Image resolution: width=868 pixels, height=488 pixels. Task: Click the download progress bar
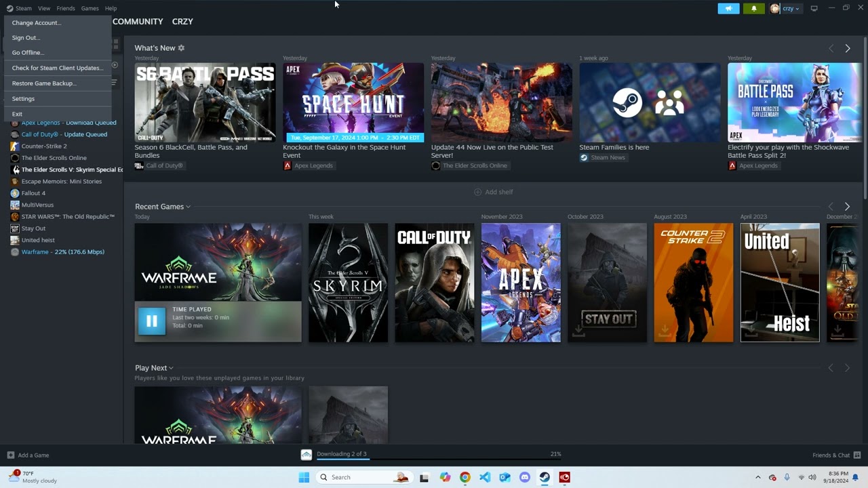(x=439, y=460)
